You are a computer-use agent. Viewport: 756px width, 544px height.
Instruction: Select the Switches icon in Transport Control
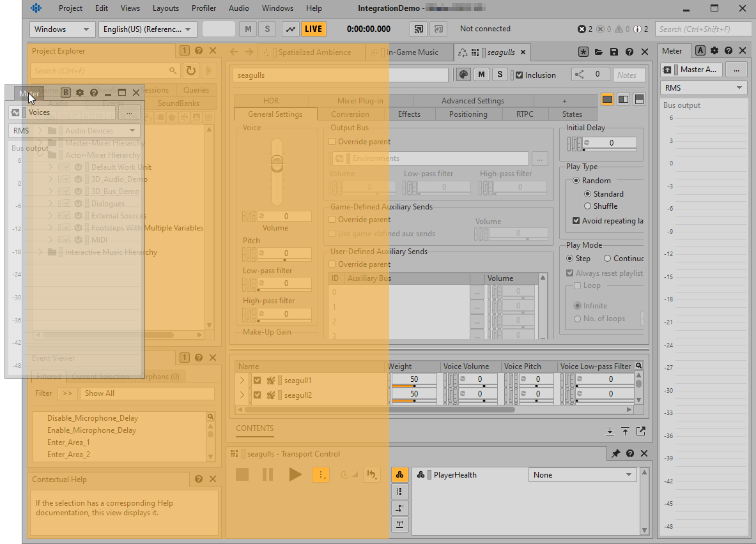click(x=399, y=492)
